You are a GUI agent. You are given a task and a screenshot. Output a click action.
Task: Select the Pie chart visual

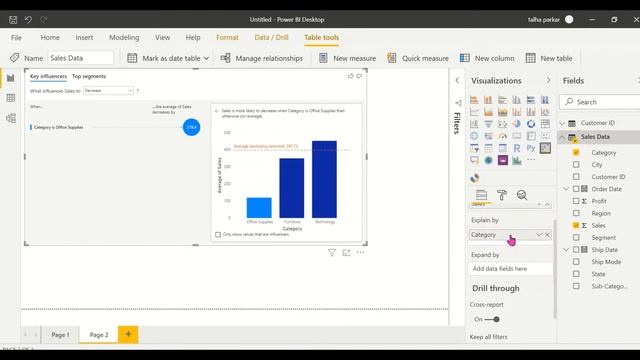click(517, 124)
